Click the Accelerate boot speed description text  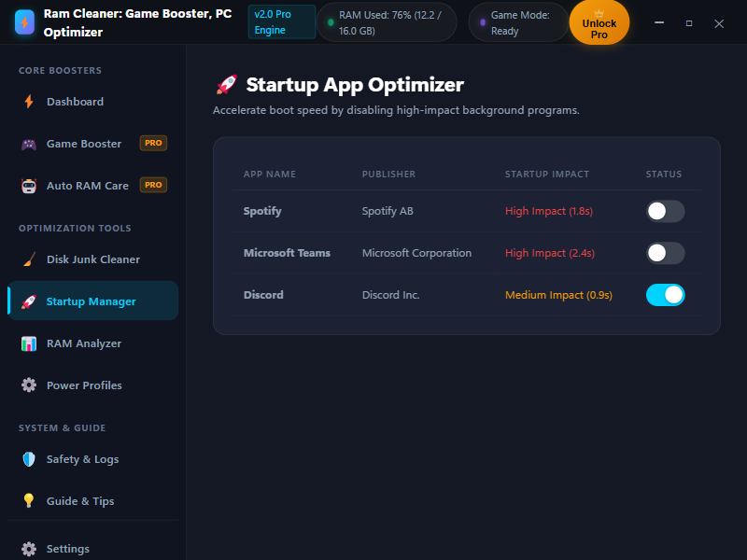coord(396,110)
